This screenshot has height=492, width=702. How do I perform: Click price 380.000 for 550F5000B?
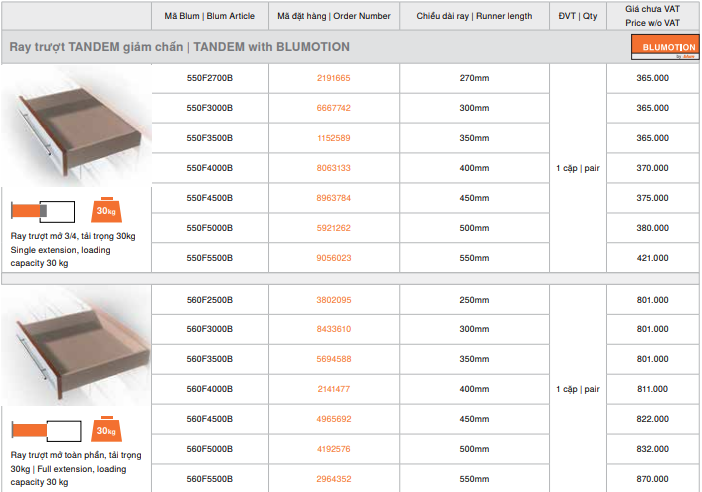point(652,228)
